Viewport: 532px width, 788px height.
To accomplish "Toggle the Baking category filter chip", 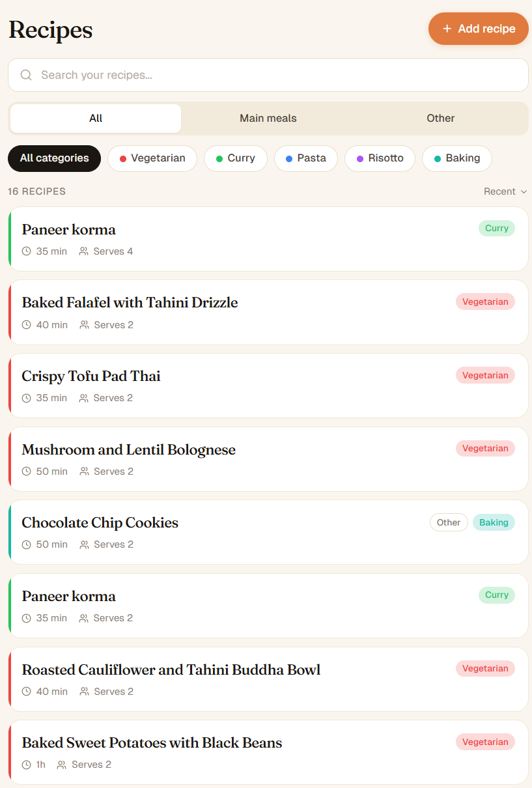I will tap(457, 158).
